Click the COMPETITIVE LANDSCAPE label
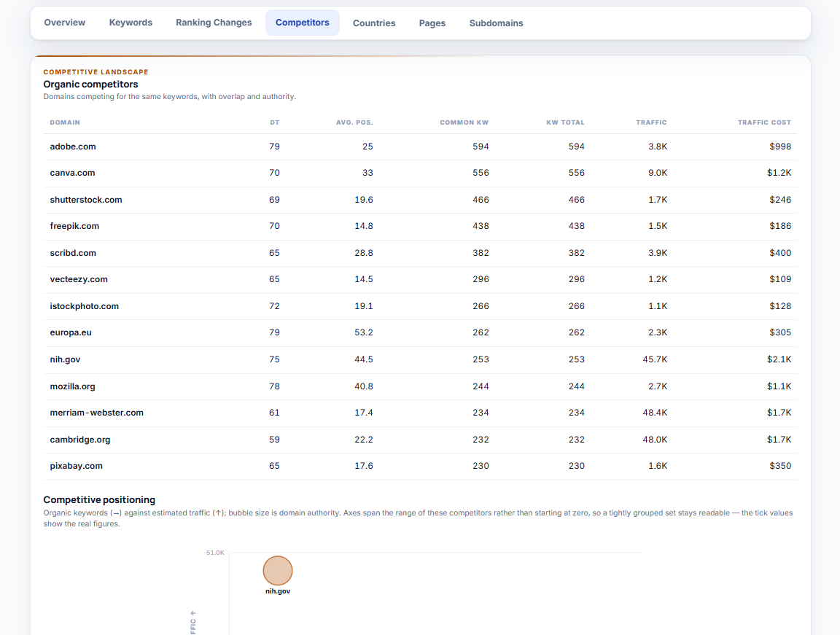Image resolution: width=840 pixels, height=635 pixels. click(96, 71)
